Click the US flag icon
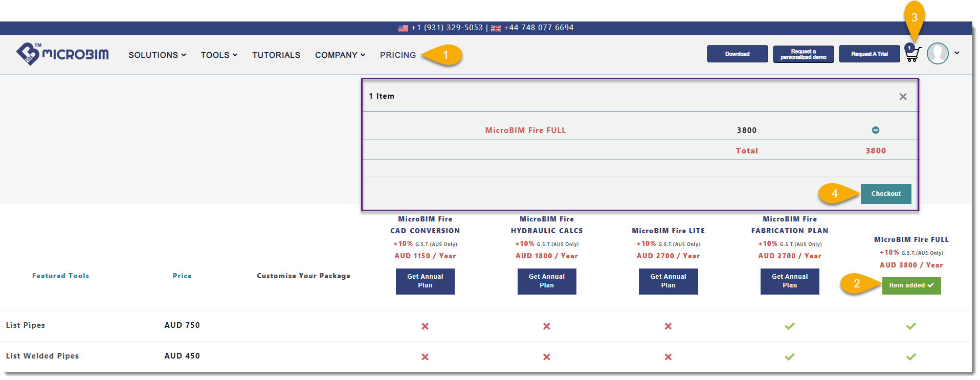980x380 pixels. [403, 28]
